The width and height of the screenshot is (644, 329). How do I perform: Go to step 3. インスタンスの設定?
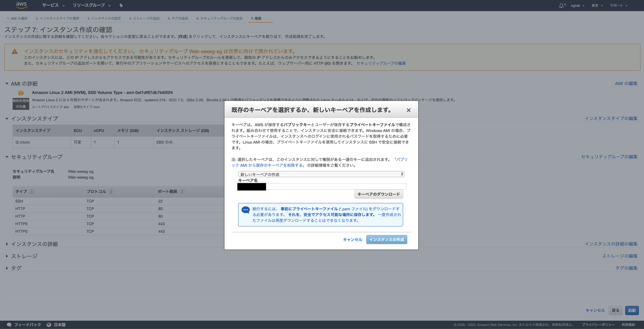(104, 19)
